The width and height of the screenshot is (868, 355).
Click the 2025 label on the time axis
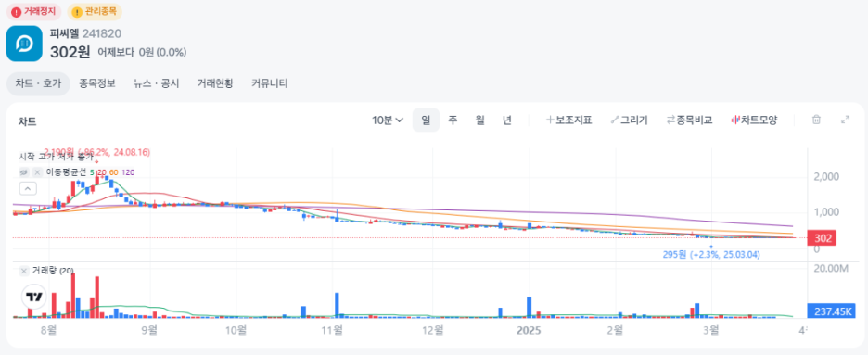(x=528, y=330)
